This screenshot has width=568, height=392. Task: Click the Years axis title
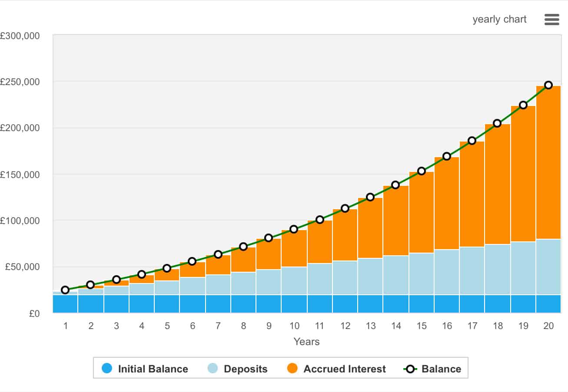click(306, 342)
